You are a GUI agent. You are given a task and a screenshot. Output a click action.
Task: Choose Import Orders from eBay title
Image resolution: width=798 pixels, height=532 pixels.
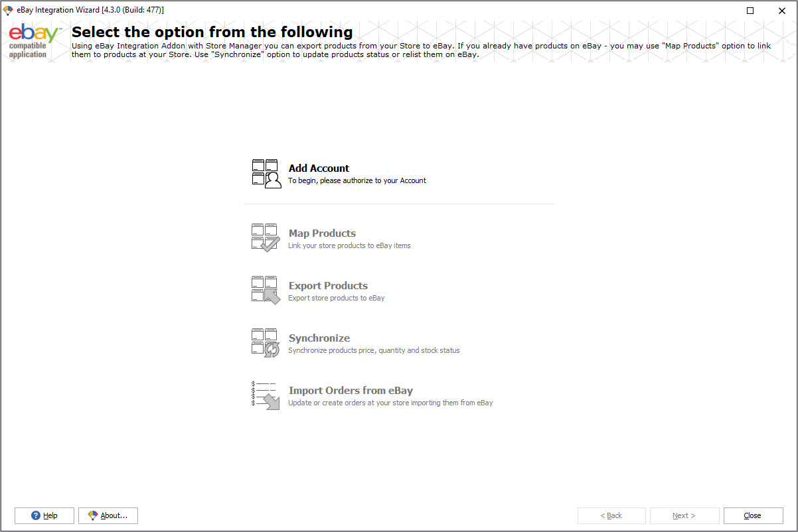pos(351,391)
